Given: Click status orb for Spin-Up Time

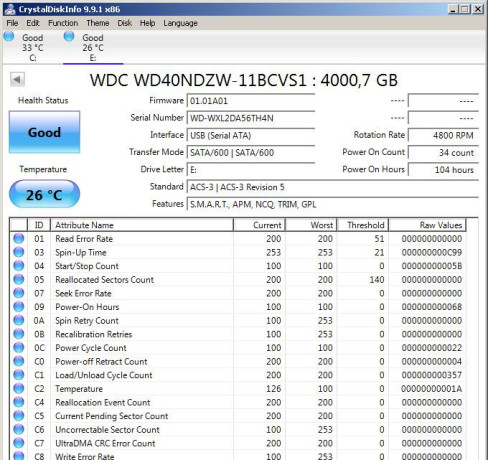Looking at the screenshot, I should tap(19, 252).
